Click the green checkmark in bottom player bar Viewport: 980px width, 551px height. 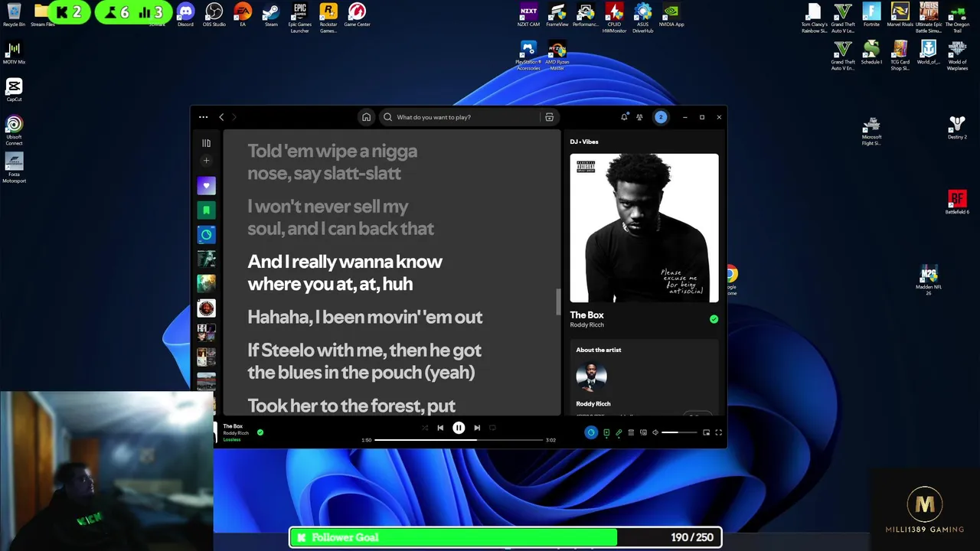click(x=260, y=432)
